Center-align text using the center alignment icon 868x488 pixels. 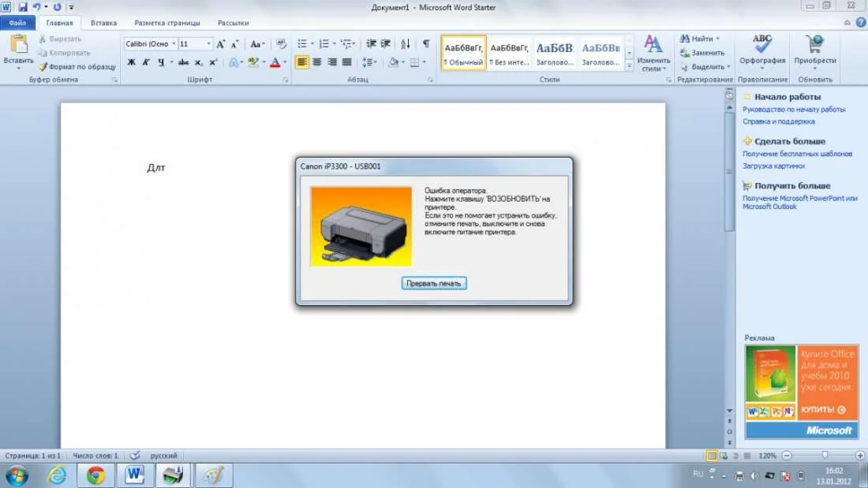pos(317,62)
